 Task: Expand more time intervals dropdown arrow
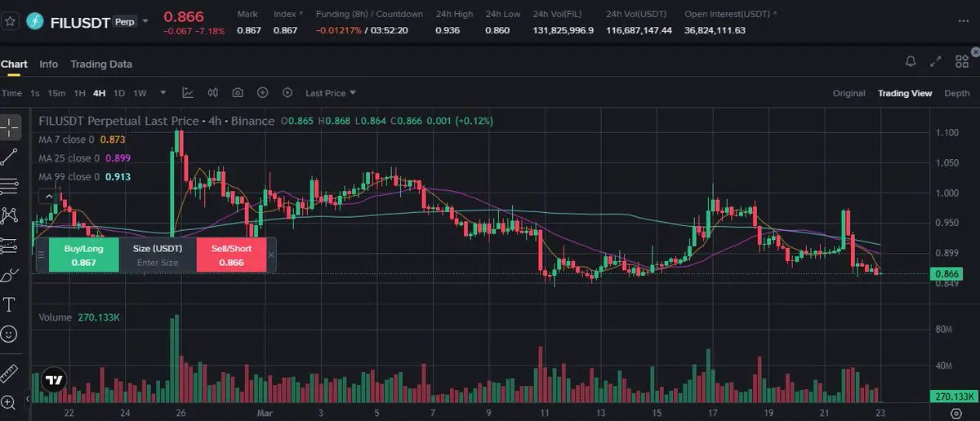[163, 93]
